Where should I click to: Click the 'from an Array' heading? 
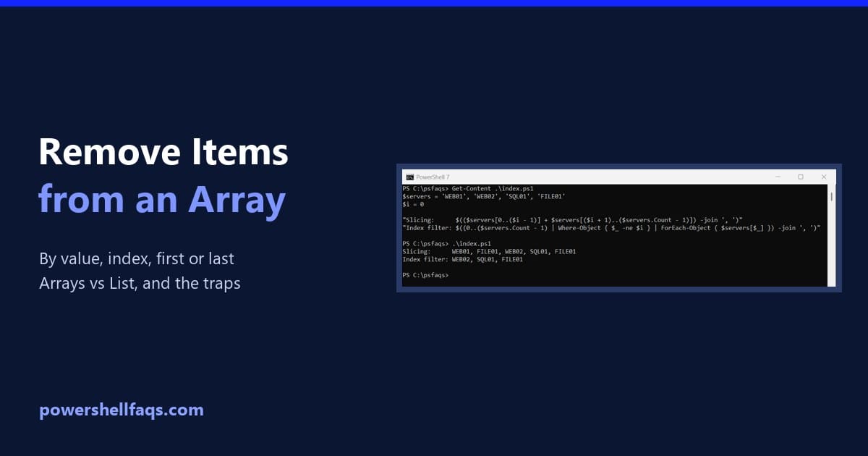click(162, 200)
